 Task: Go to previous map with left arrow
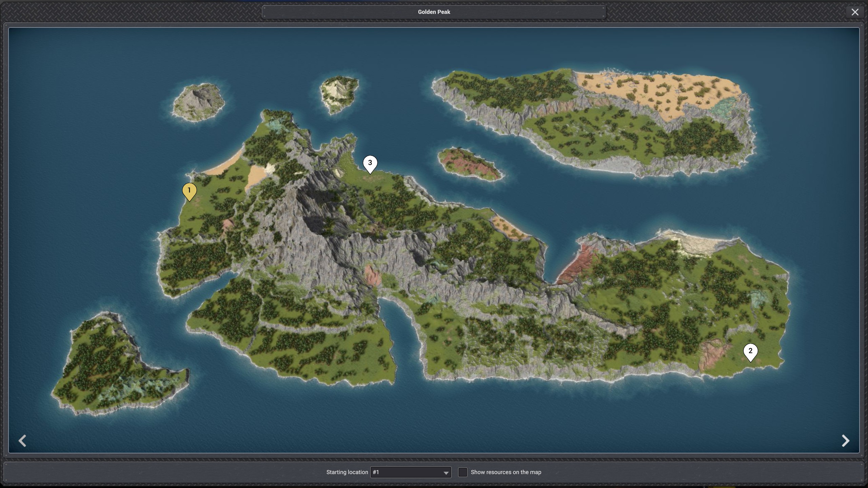(x=22, y=441)
